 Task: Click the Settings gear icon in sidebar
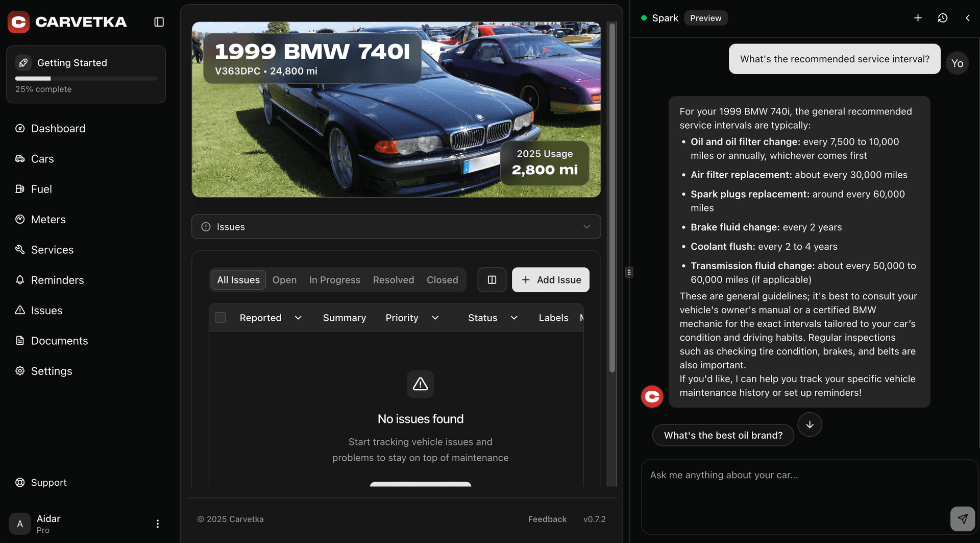point(20,371)
